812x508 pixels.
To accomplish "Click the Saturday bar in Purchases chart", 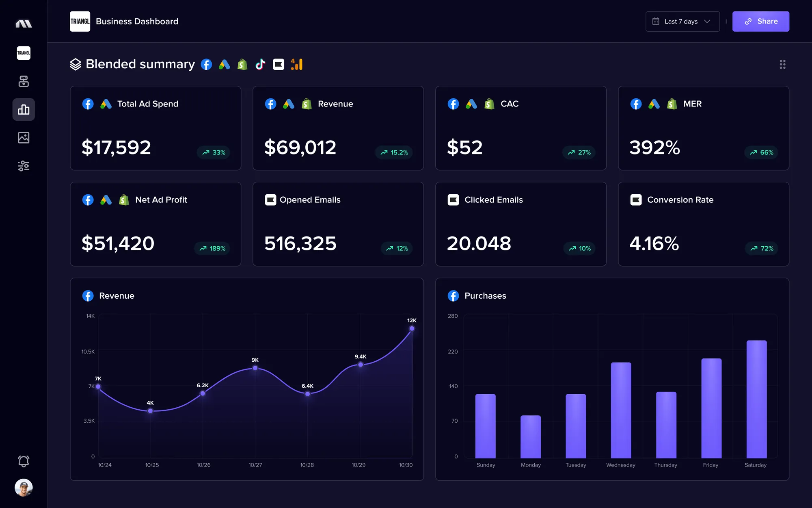I will [756, 399].
